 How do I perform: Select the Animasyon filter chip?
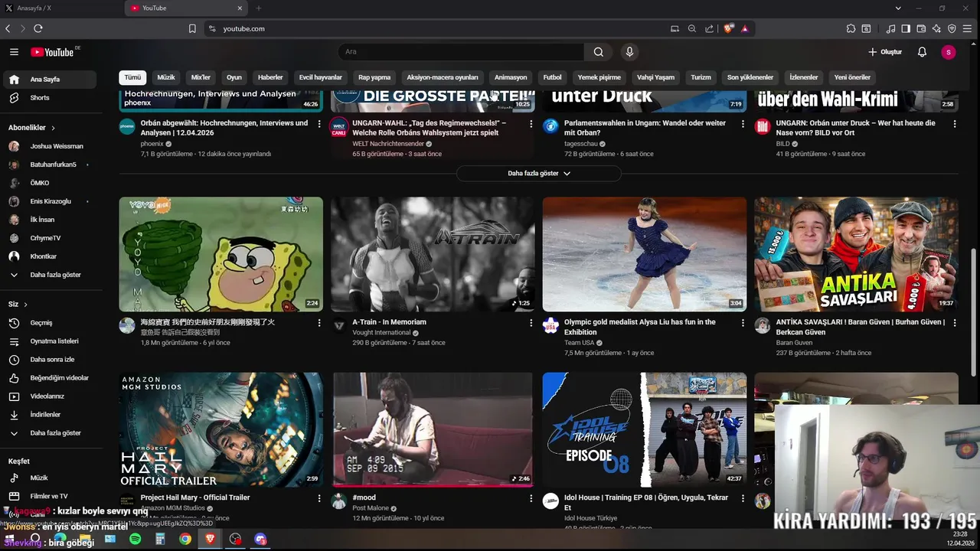(511, 77)
